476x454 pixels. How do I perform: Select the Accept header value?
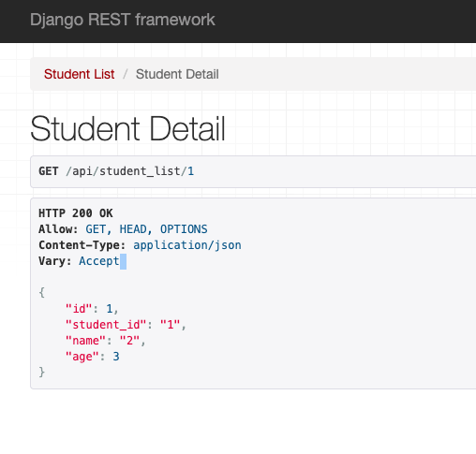tap(99, 261)
